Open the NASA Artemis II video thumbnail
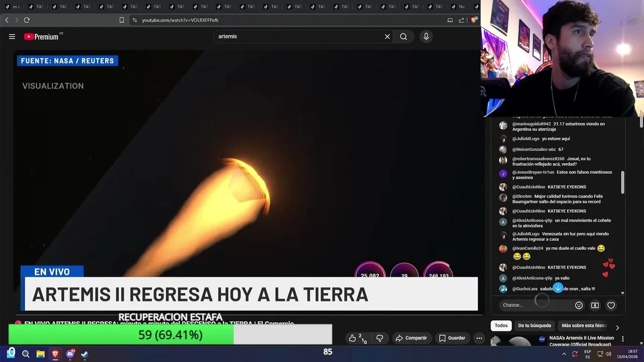The image size is (644, 362). pos(518,341)
